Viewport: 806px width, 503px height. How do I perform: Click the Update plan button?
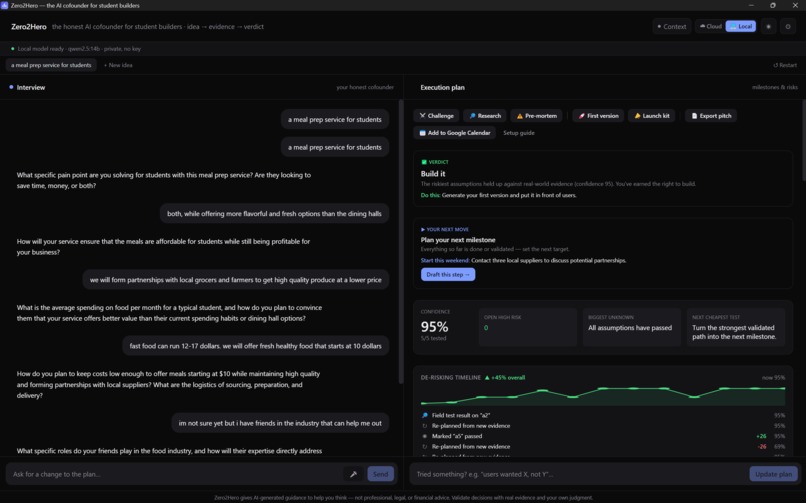click(x=773, y=474)
